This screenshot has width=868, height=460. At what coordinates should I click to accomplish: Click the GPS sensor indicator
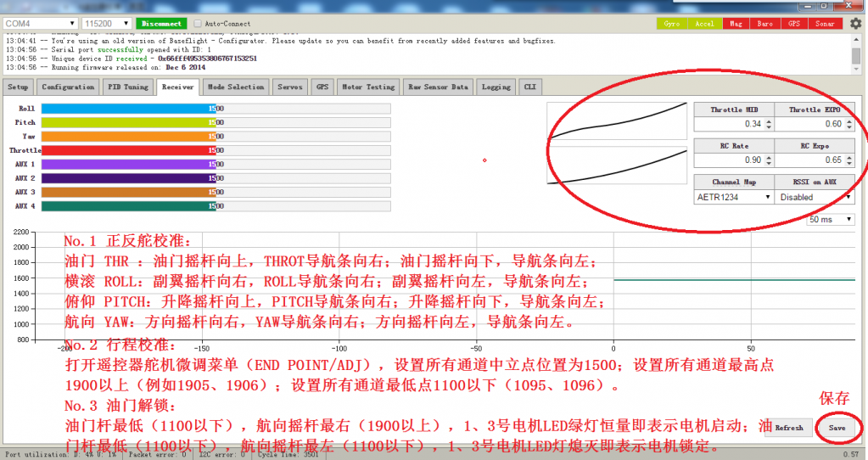[x=794, y=23]
